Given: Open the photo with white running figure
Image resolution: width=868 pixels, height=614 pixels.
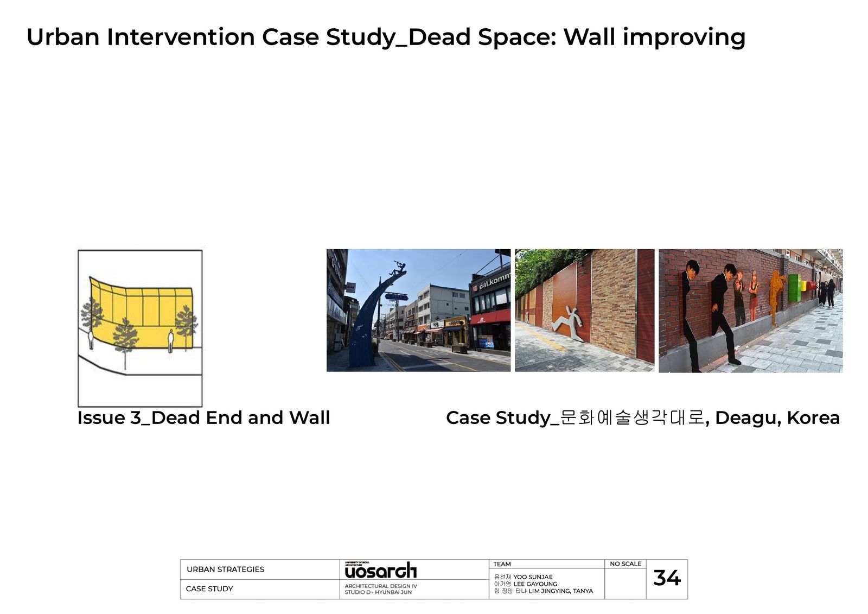Looking at the screenshot, I should (584, 311).
